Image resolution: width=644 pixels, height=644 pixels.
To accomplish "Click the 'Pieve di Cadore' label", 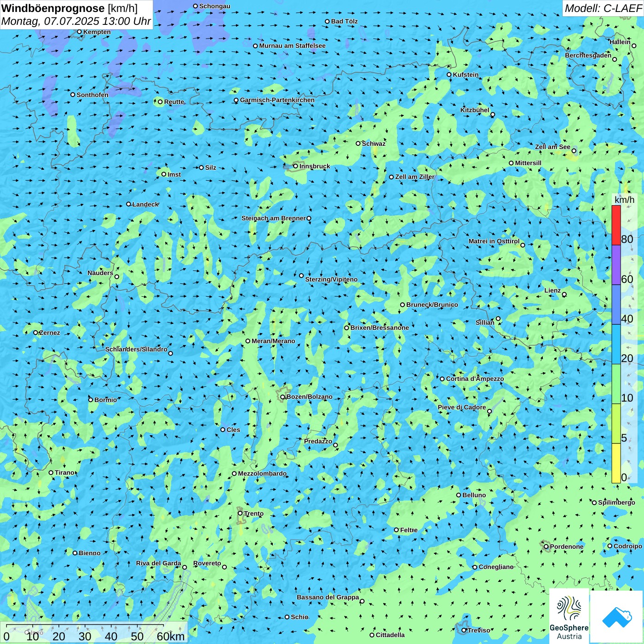I will click(462, 407).
